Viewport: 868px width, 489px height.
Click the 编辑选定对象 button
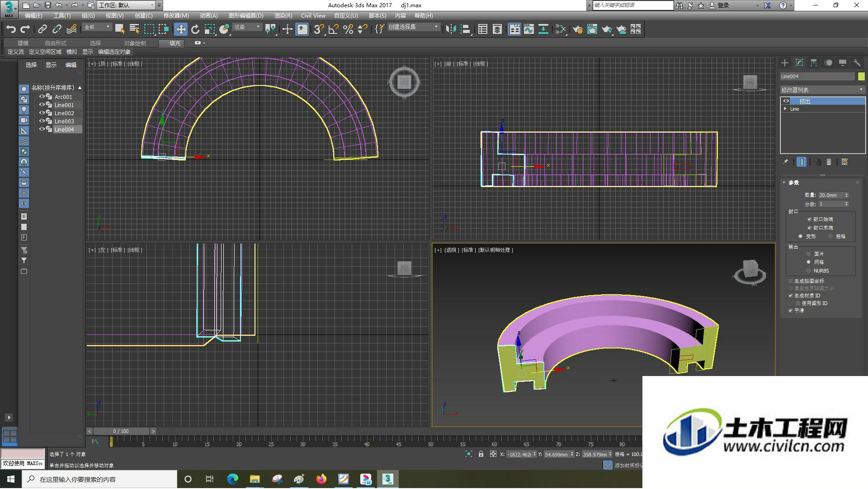pyautogui.click(x=114, y=52)
